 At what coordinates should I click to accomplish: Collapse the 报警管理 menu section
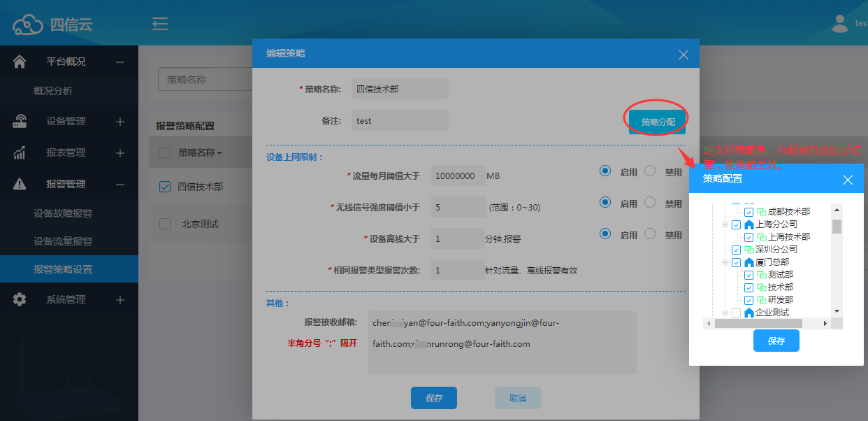tap(120, 184)
